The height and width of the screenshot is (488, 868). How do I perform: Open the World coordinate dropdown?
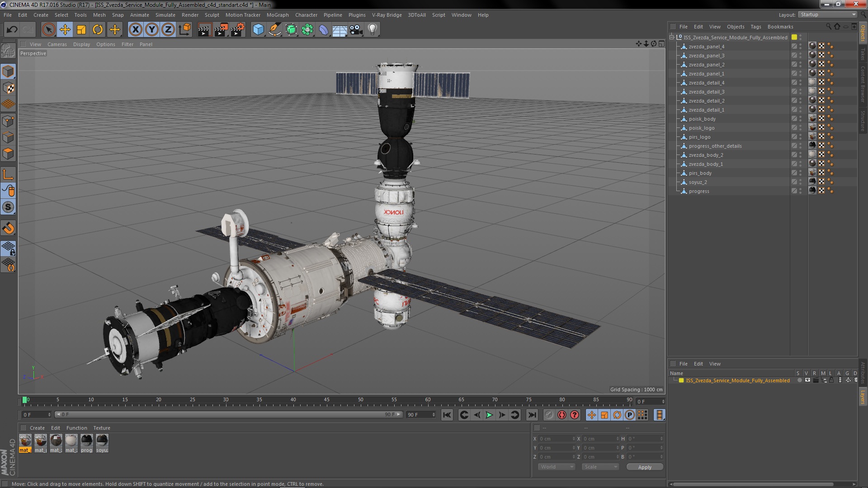[557, 467]
